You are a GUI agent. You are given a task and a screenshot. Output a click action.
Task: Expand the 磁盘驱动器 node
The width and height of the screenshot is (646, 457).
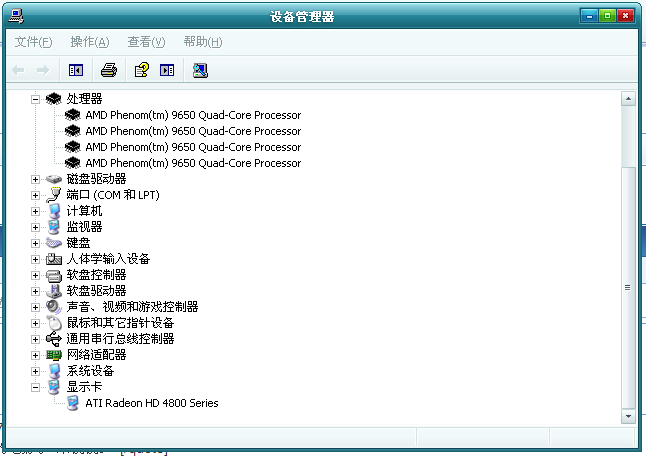[35, 179]
